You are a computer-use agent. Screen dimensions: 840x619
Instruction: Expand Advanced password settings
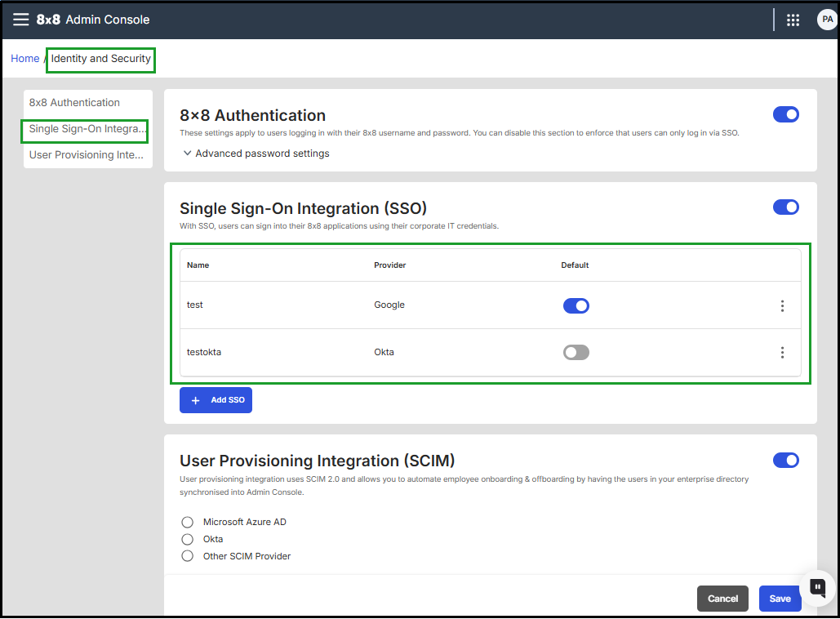click(256, 154)
